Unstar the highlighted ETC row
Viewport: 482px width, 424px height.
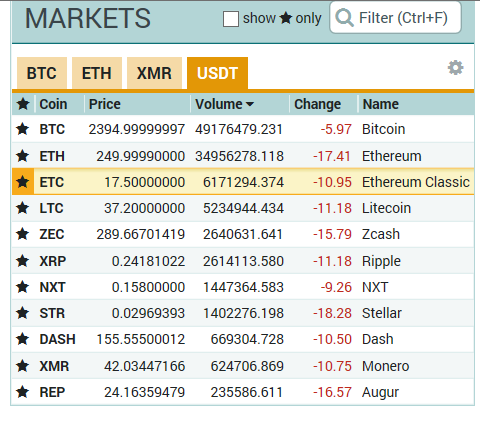[x=23, y=182]
